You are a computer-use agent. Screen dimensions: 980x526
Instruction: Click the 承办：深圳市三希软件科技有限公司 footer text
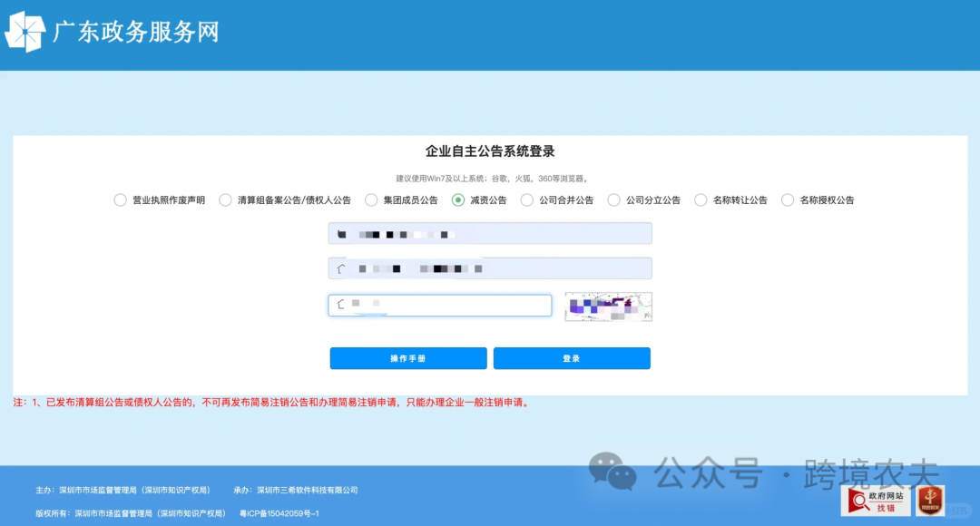296,491
